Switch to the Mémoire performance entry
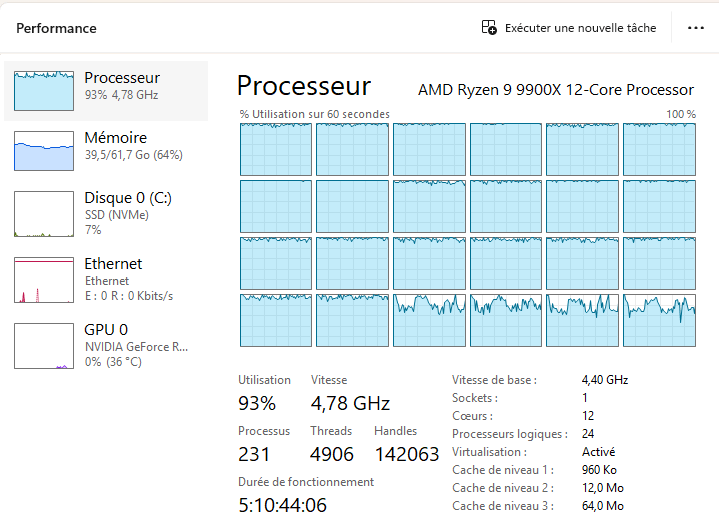Viewport: 719px width, 522px height. (116, 138)
